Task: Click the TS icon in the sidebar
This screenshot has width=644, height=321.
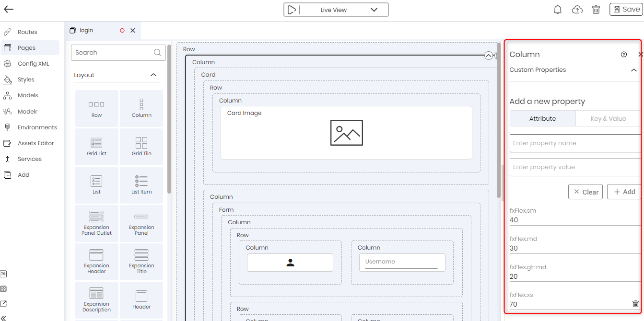Action: click(3, 274)
